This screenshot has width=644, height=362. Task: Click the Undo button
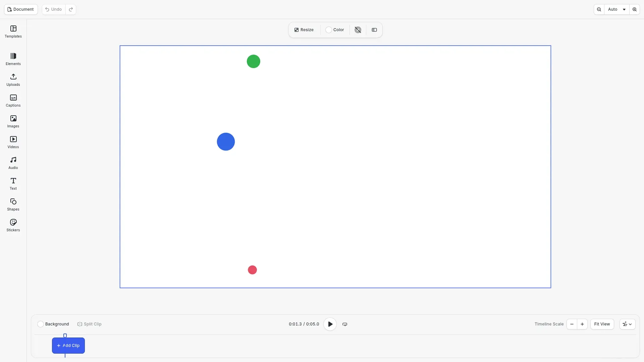[54, 9]
